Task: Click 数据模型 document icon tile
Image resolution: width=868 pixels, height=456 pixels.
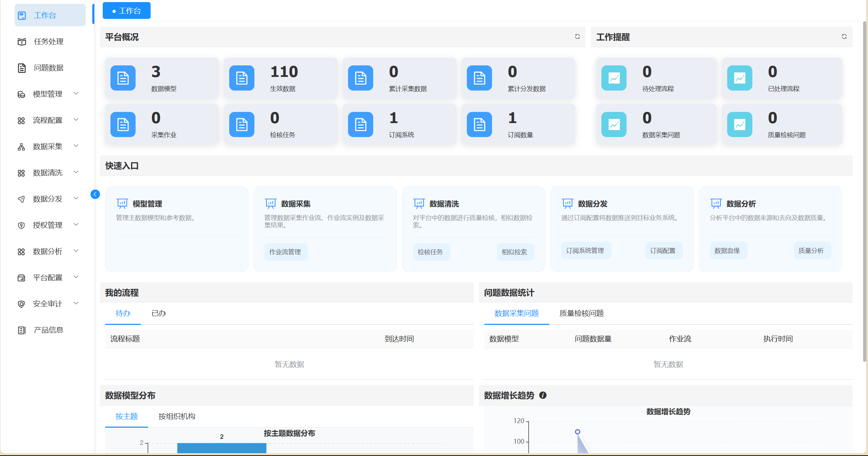Action: (x=123, y=78)
